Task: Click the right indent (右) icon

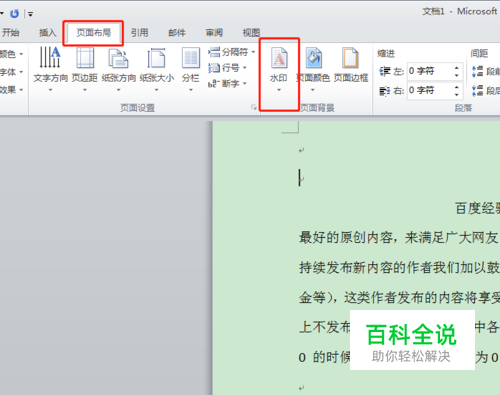Action: coord(385,91)
